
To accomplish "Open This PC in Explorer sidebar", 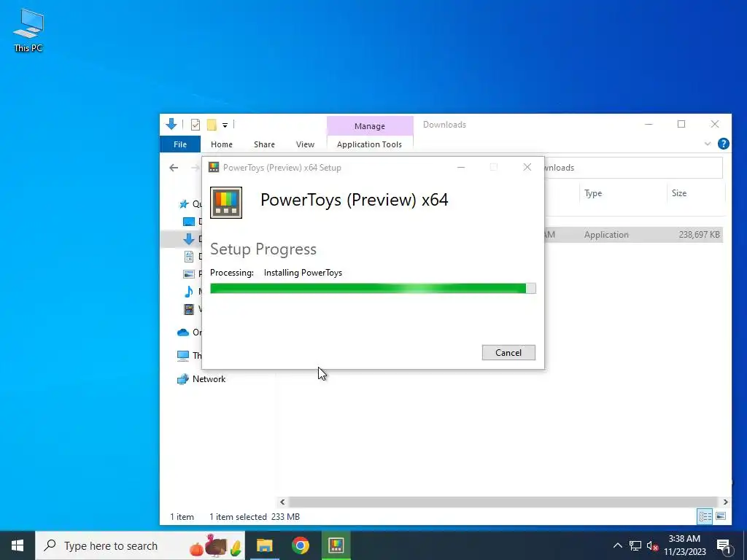I will [189, 355].
